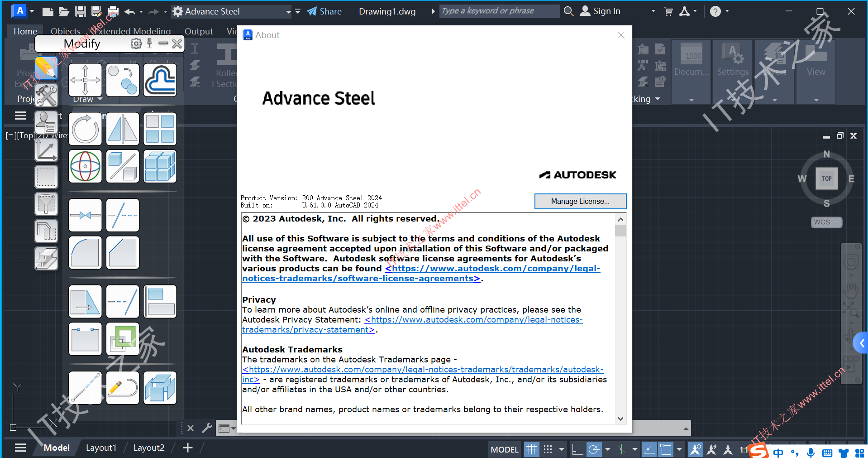868x458 pixels.
Task: Choose the Chamfer tool icon
Action: (x=123, y=252)
